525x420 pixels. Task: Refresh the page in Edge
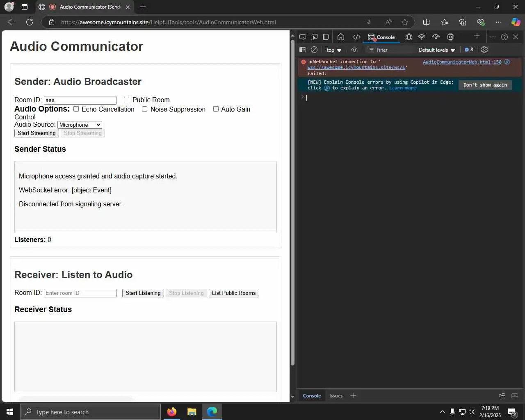pyautogui.click(x=30, y=22)
